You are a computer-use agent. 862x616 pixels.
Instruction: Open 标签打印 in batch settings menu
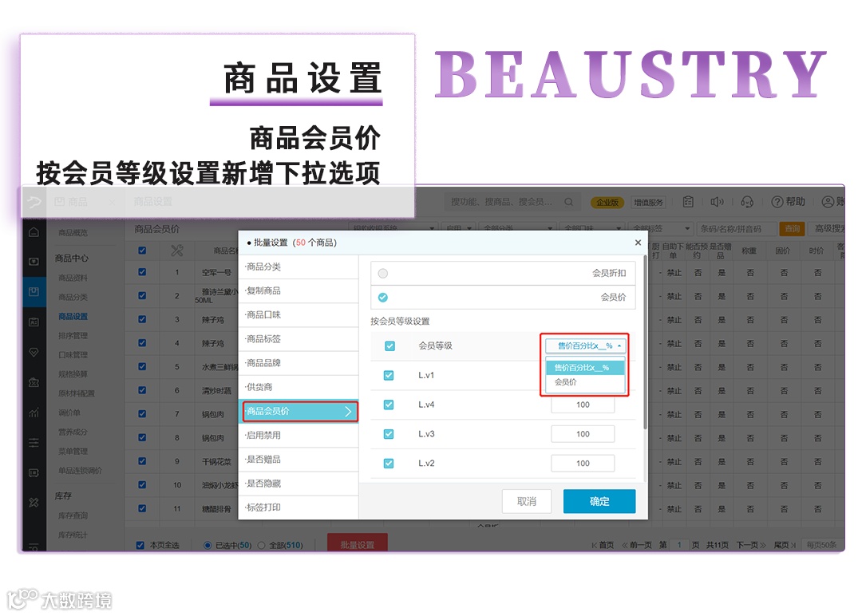(x=299, y=507)
